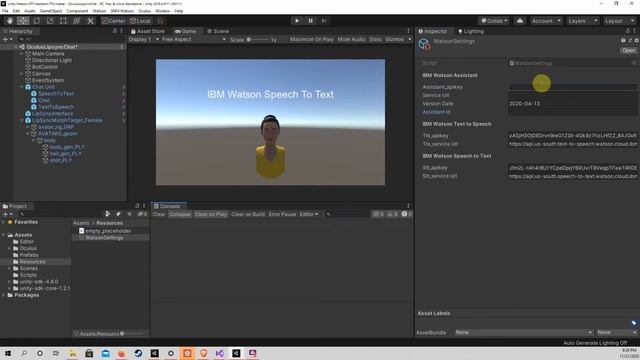Open the GameObject menu
Viewport: 640px width, 360px height.
(51, 11)
